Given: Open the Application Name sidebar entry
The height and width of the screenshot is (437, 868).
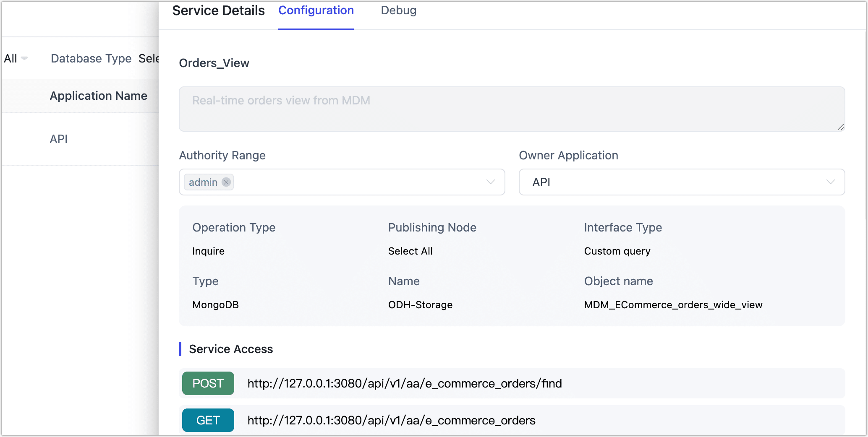Looking at the screenshot, I should pyautogui.click(x=98, y=96).
